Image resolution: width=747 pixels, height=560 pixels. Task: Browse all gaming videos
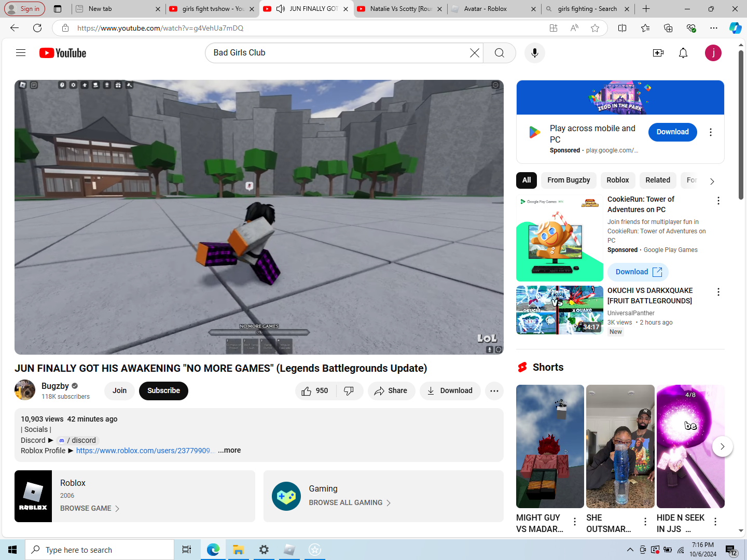350,503
